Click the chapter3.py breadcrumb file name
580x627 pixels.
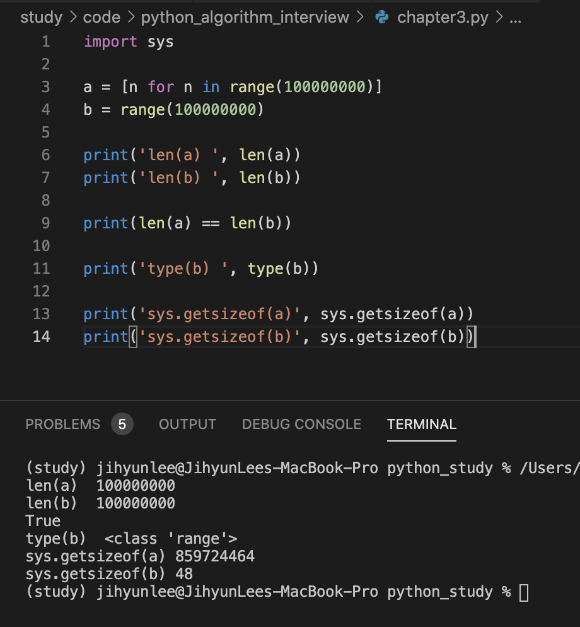pos(443,18)
